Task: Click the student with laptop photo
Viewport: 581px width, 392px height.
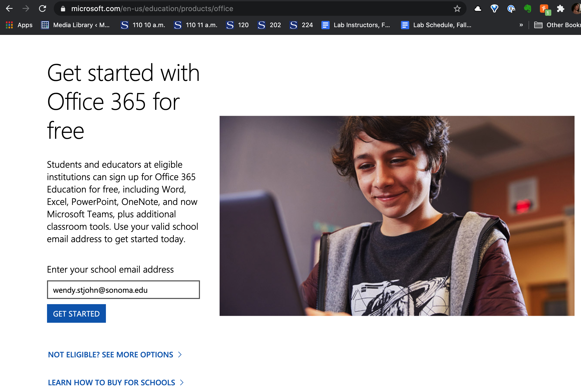Action: pos(397,216)
